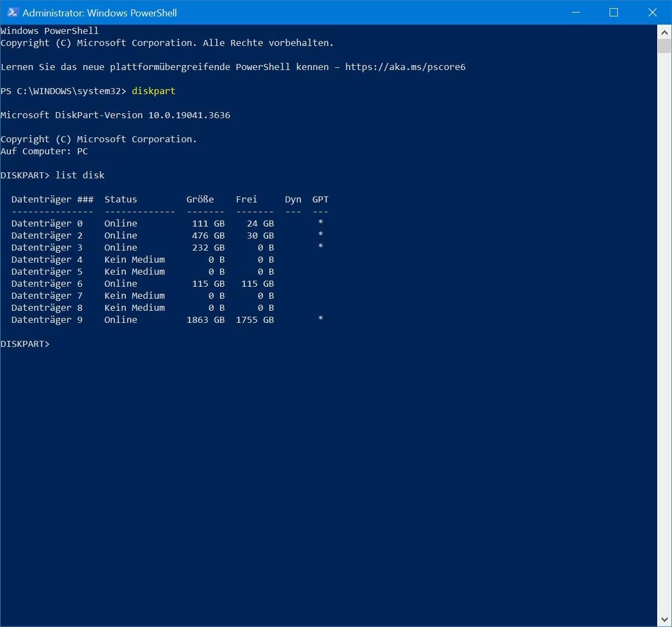The width and height of the screenshot is (672, 627).
Task: Click the 'Datenträger 8' row label
Action: (x=47, y=307)
